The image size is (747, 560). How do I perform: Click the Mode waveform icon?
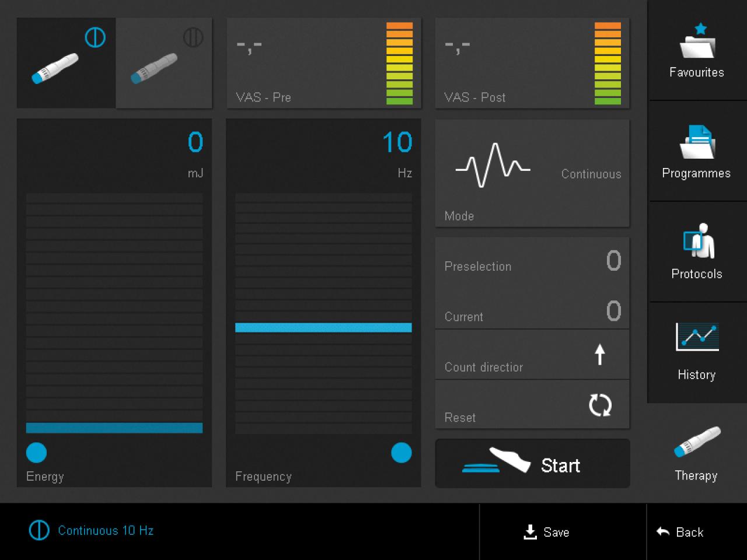pos(493,165)
